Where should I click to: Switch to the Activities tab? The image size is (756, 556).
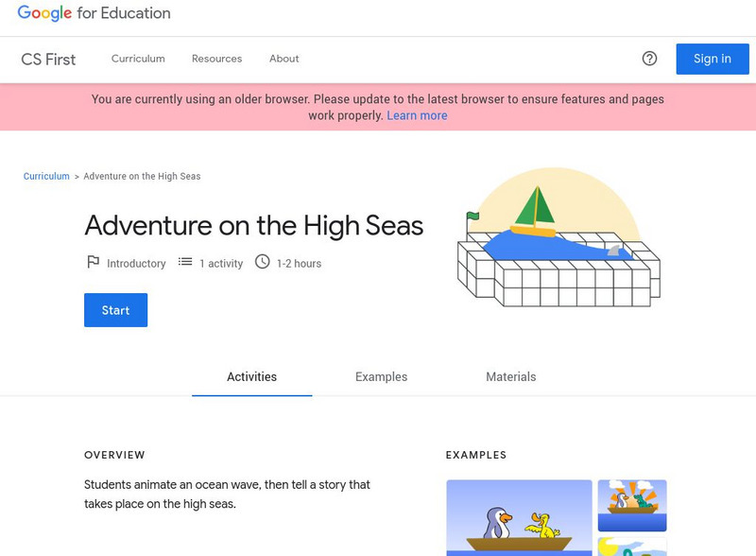click(x=251, y=376)
